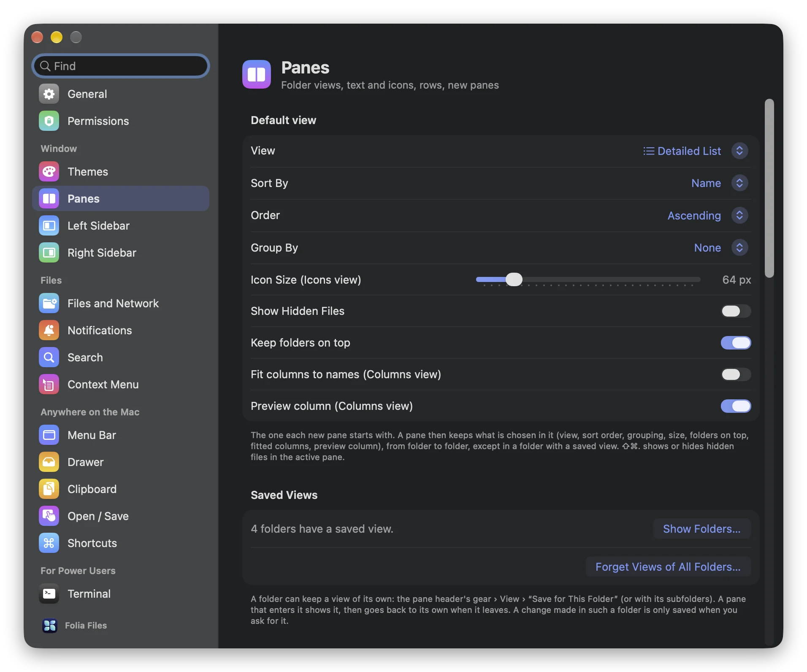Turn on Fit columns to names switch
The width and height of the screenshot is (807, 672).
[x=736, y=374]
